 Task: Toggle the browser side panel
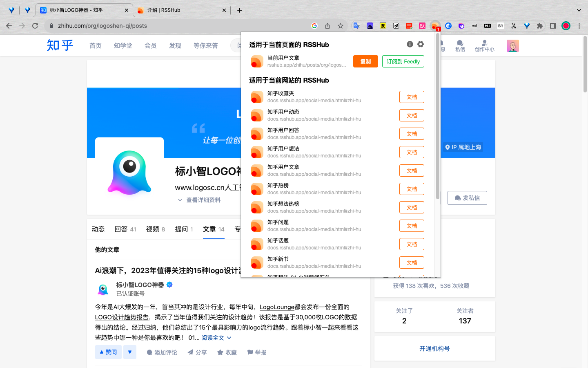pyautogui.click(x=553, y=26)
